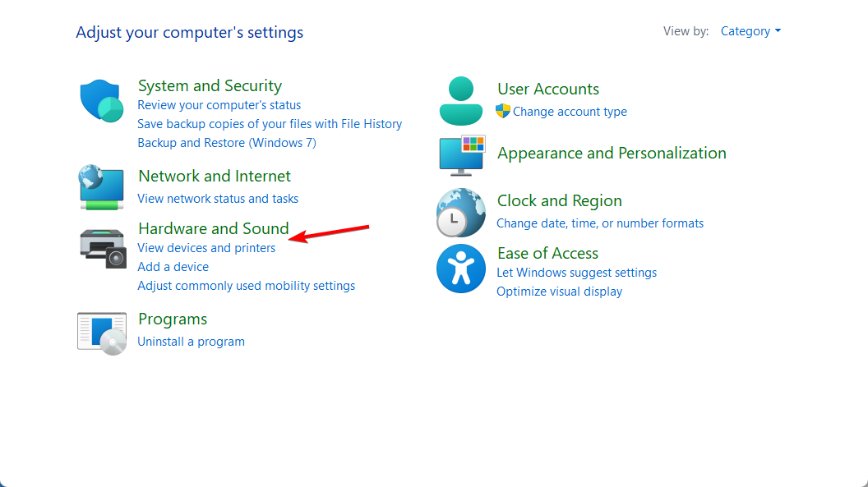Click Change account type link
This screenshot has width=868, height=487.
[570, 111]
